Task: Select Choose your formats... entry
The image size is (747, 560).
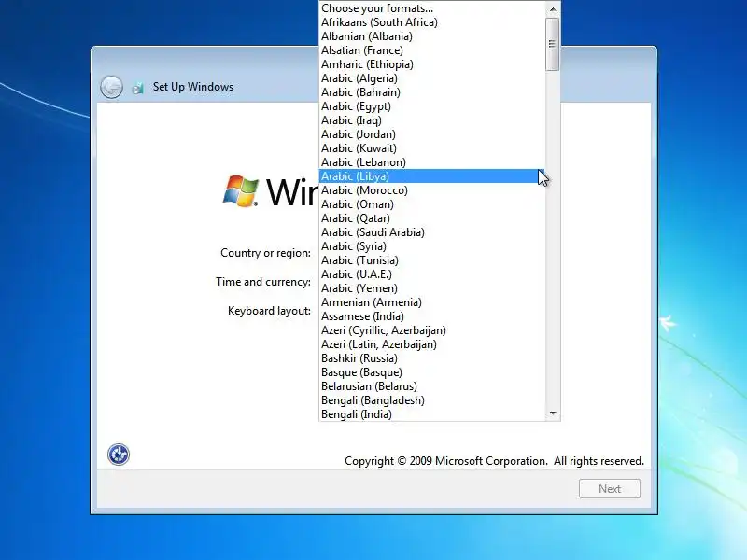Action: 431,8
